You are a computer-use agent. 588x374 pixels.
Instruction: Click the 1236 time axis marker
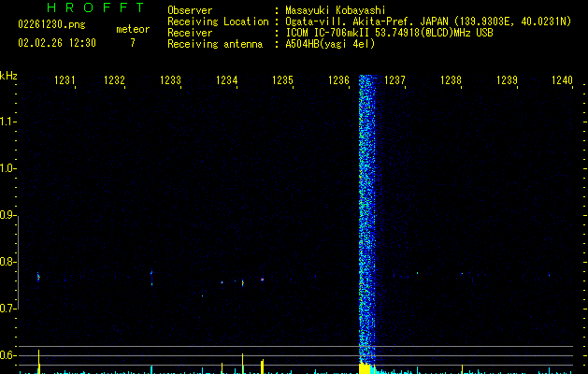click(x=338, y=79)
